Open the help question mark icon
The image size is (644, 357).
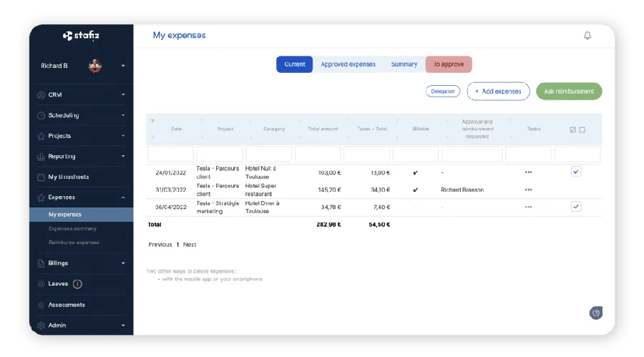tap(595, 313)
